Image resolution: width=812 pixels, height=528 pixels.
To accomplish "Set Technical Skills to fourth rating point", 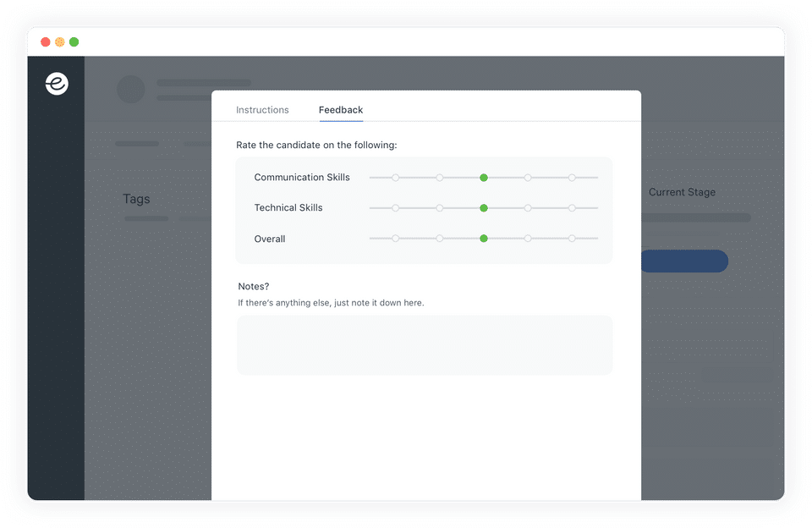I will coord(527,208).
